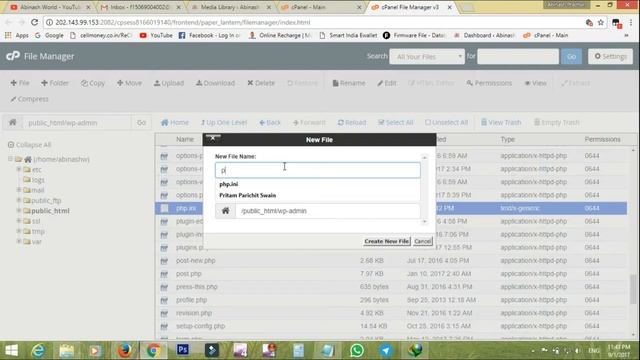Click the cPanel logo in File Manager header

click(x=13, y=56)
